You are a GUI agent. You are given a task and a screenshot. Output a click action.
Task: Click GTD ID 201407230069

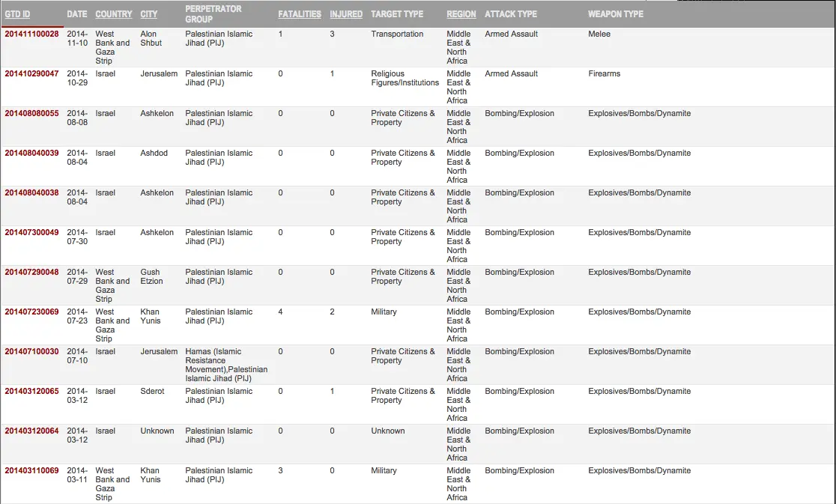(x=31, y=312)
